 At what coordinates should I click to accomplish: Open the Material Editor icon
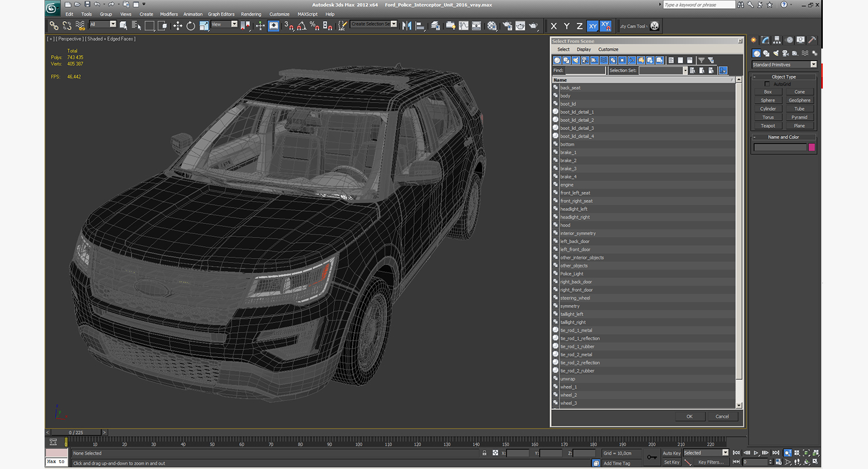[491, 26]
